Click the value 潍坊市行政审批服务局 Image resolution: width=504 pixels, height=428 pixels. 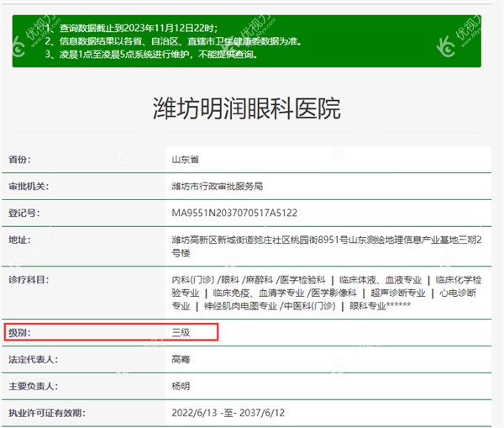tap(218, 186)
